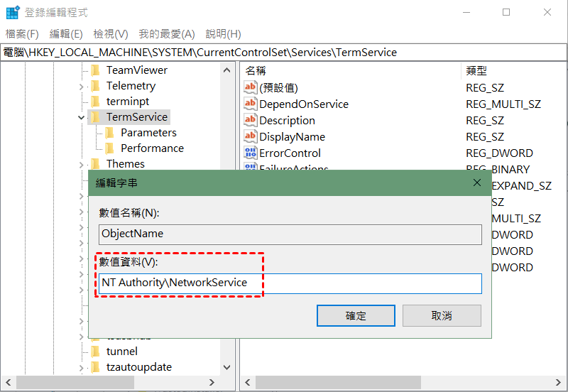The image size is (568, 392).
Task: Select the DisplayName value name
Action: pyautogui.click(x=293, y=137)
